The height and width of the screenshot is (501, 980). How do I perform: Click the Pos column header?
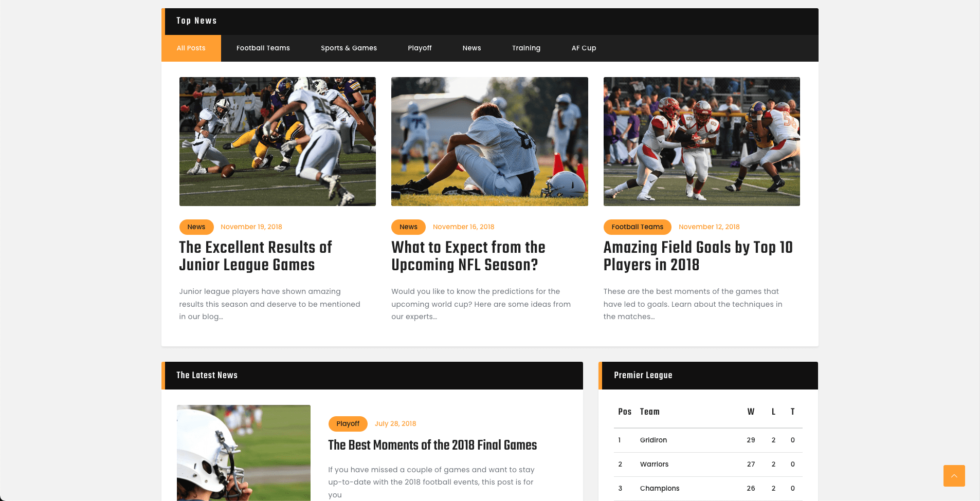(625, 412)
